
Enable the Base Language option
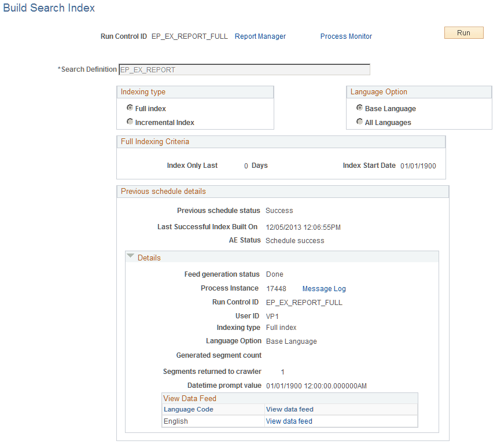point(359,108)
